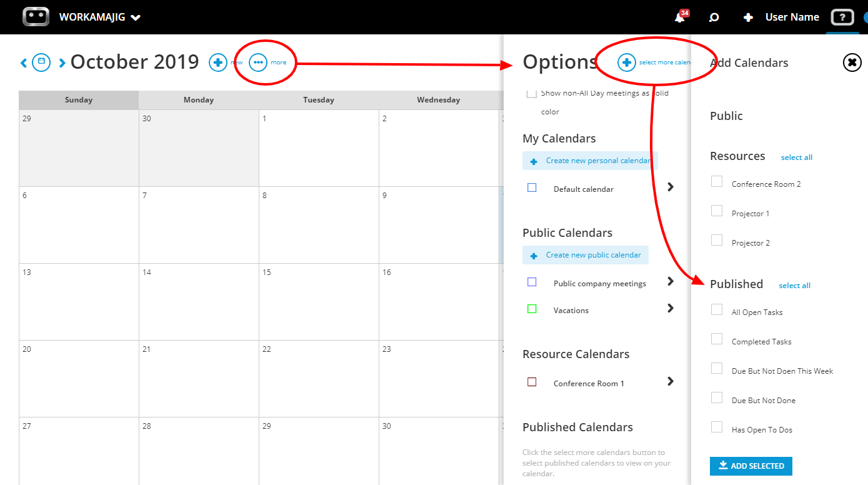Tick the All Open Tasks checkbox
The width and height of the screenshot is (868, 485).
click(x=717, y=310)
